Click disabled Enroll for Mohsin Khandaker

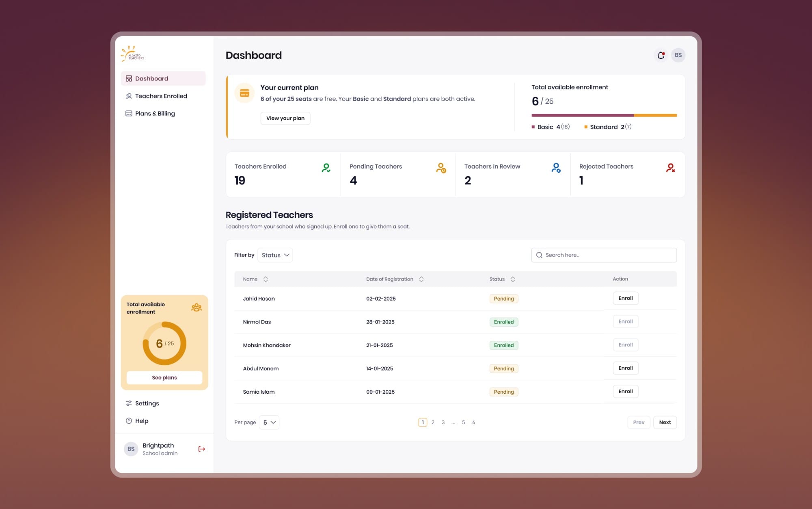(626, 345)
